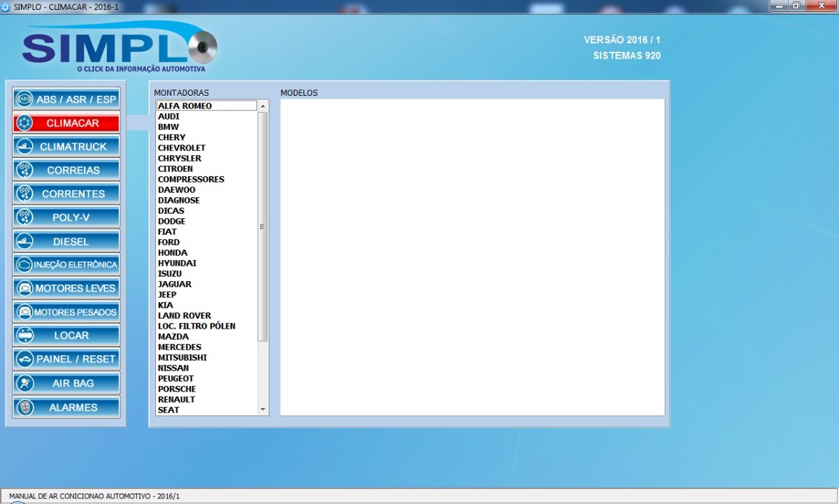Viewport: 839px width, 504px height.
Task: Click the Montadoras list scroll-up arrow
Action: (x=263, y=106)
